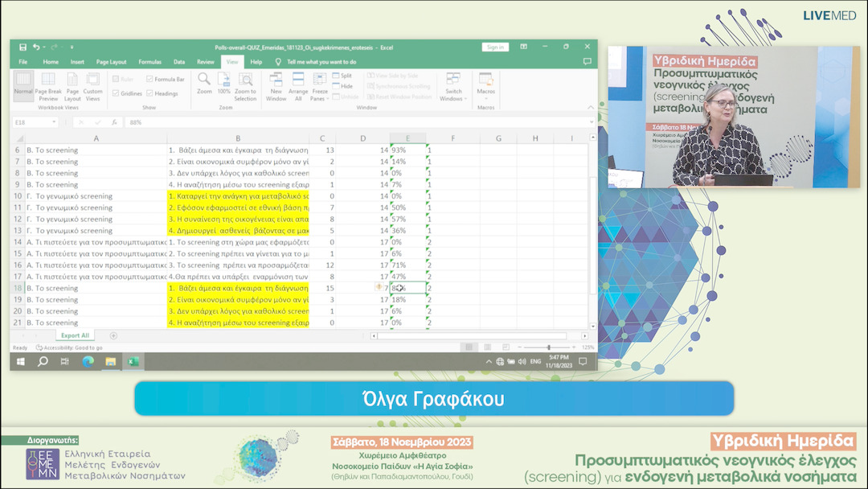Viewport: 868px width, 489px height.
Task: Toggle the Formula Bar checkbox
Action: click(x=150, y=79)
